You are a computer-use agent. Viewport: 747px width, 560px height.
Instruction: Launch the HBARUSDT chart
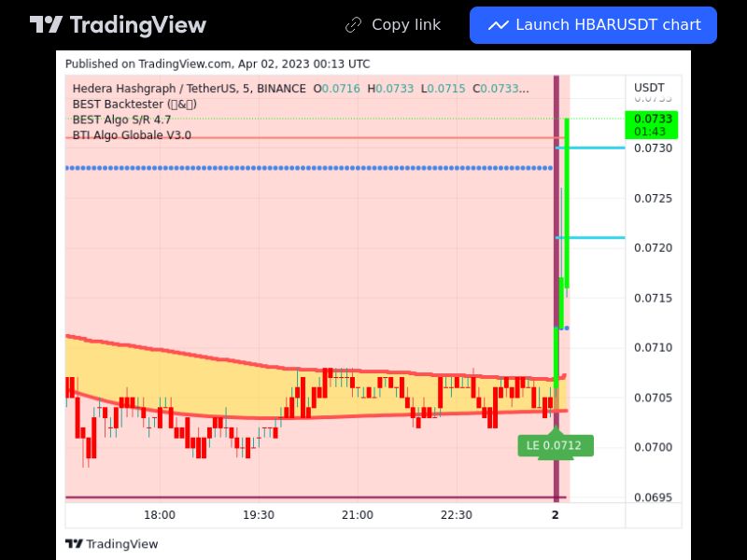(x=593, y=25)
